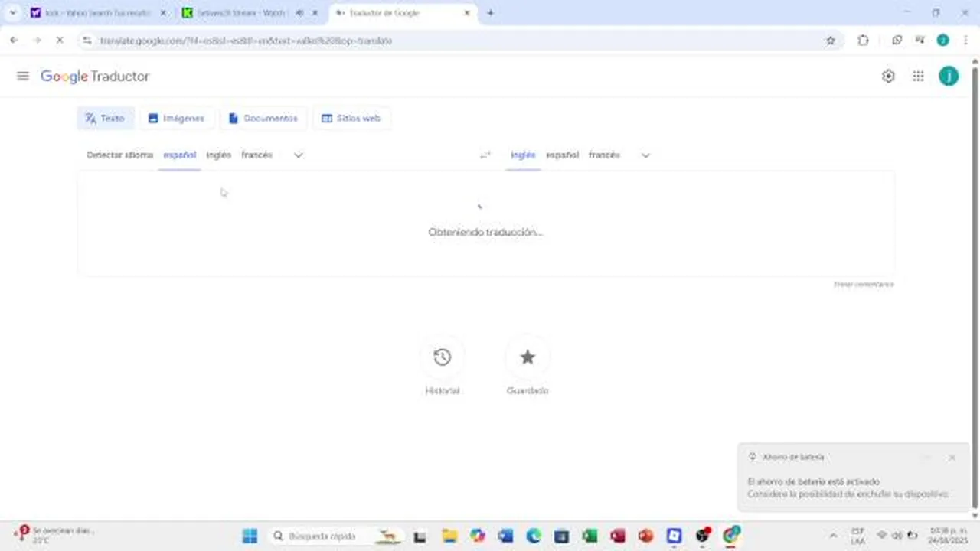Image resolution: width=980 pixels, height=551 pixels.
Task: Go back to the previous page
Action: [14, 41]
